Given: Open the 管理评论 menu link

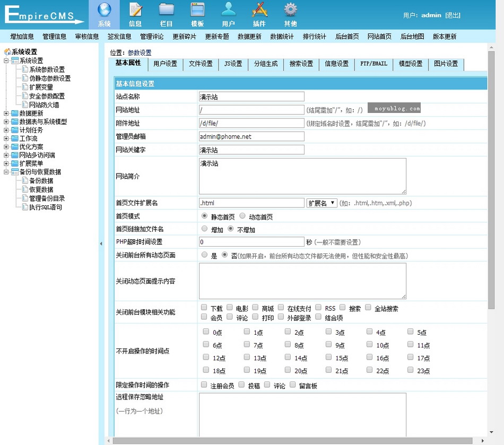Looking at the screenshot, I should (152, 37).
